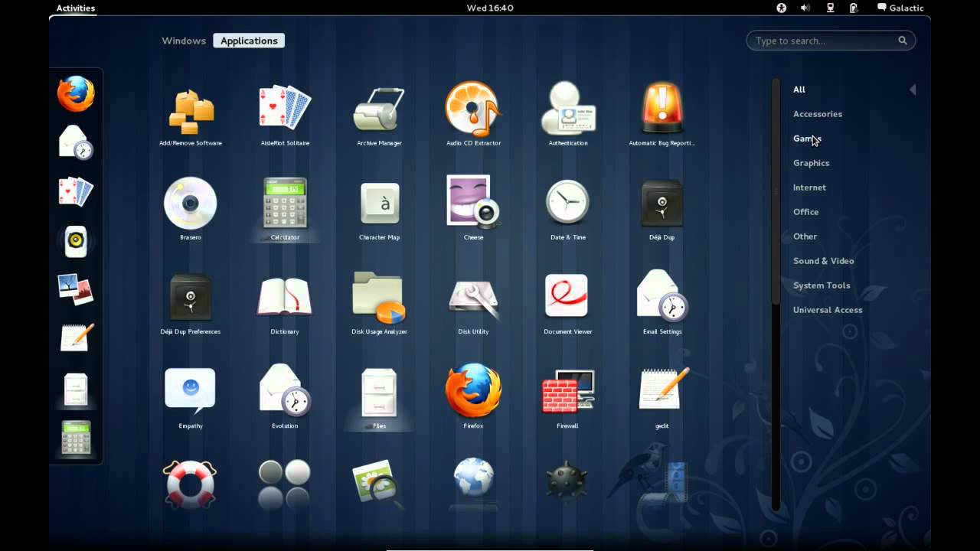Image resolution: width=980 pixels, height=551 pixels.
Task: Open the Galactic user menu
Action: [900, 8]
